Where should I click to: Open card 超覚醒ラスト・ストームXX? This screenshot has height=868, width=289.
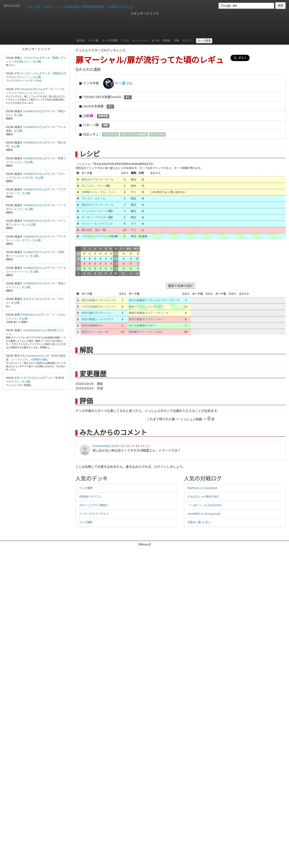pyautogui.click(x=145, y=332)
